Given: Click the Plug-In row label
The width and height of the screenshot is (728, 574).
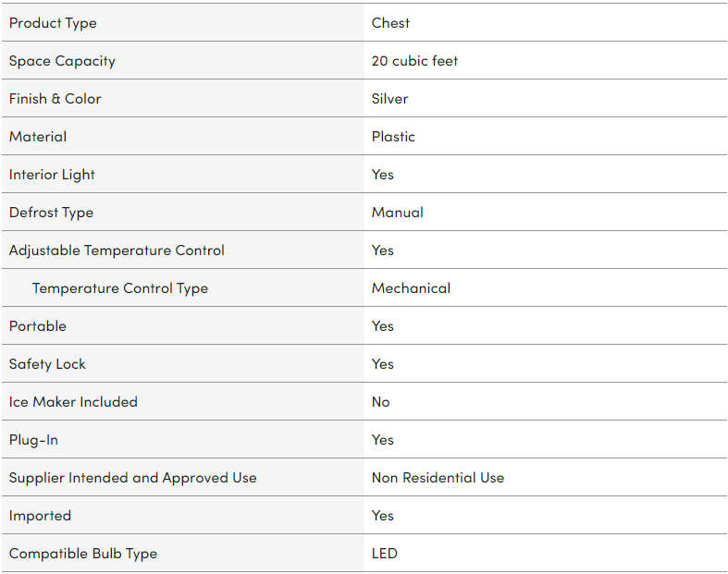Looking at the screenshot, I should click(33, 440).
